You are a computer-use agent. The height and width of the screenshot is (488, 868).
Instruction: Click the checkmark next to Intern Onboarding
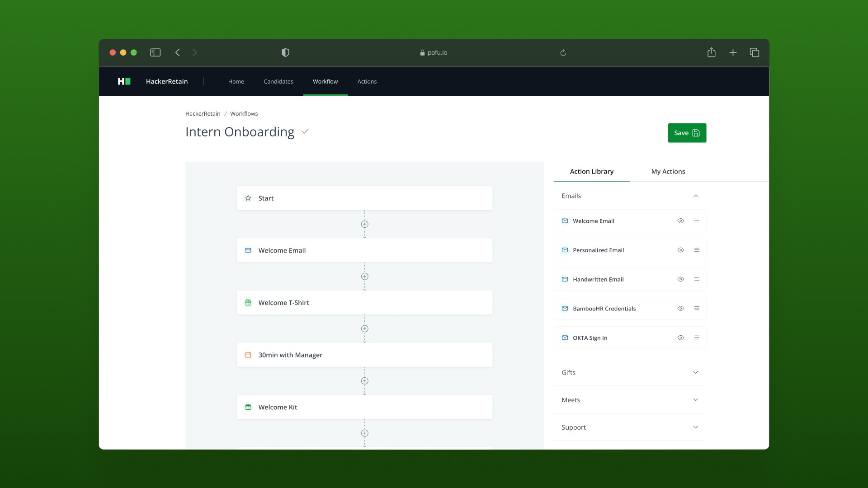305,131
